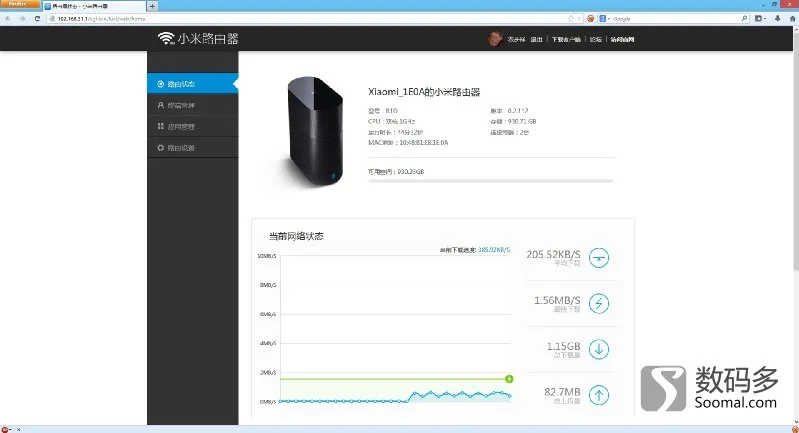Viewport: 799px width, 433px height.
Task: Select the router status browser tab
Action: 94,6
